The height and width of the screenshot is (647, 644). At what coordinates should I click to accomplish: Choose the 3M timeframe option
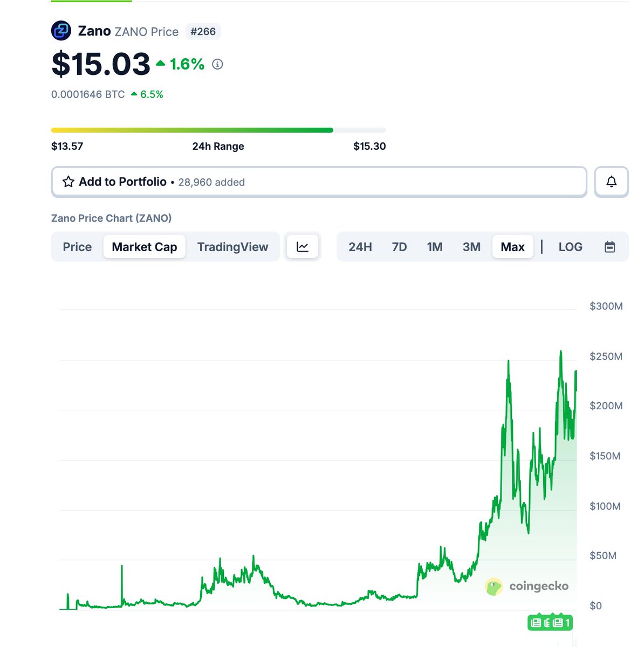(471, 246)
